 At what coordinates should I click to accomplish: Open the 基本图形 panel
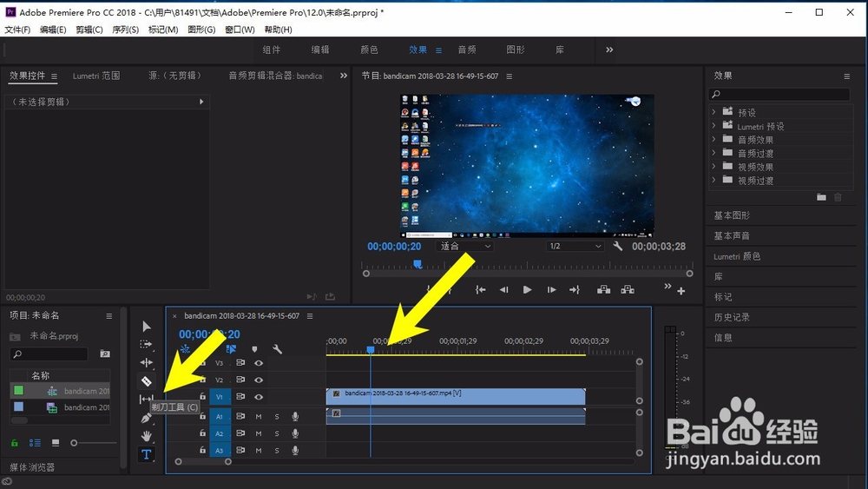point(732,215)
